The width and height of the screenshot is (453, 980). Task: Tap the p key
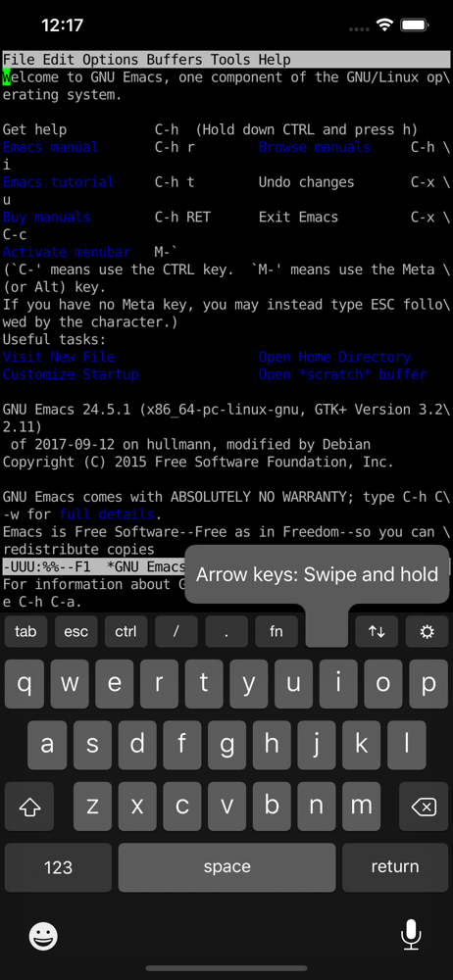428,684
